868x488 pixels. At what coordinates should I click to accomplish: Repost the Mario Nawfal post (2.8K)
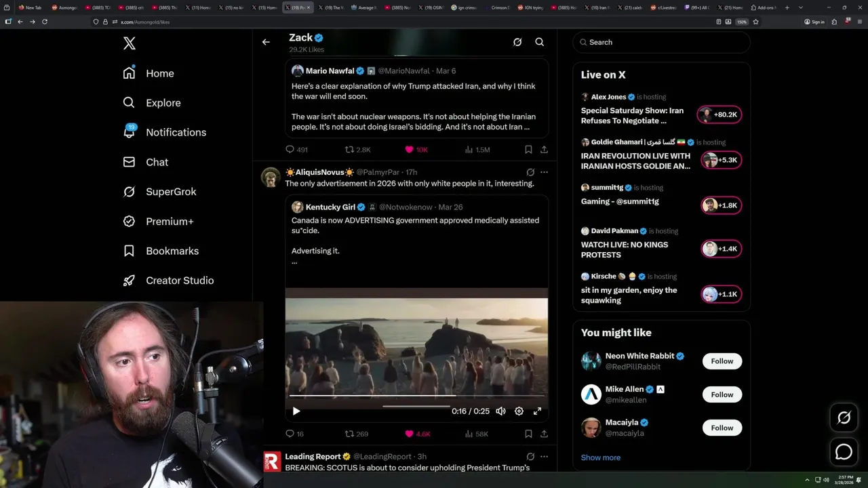tap(357, 149)
